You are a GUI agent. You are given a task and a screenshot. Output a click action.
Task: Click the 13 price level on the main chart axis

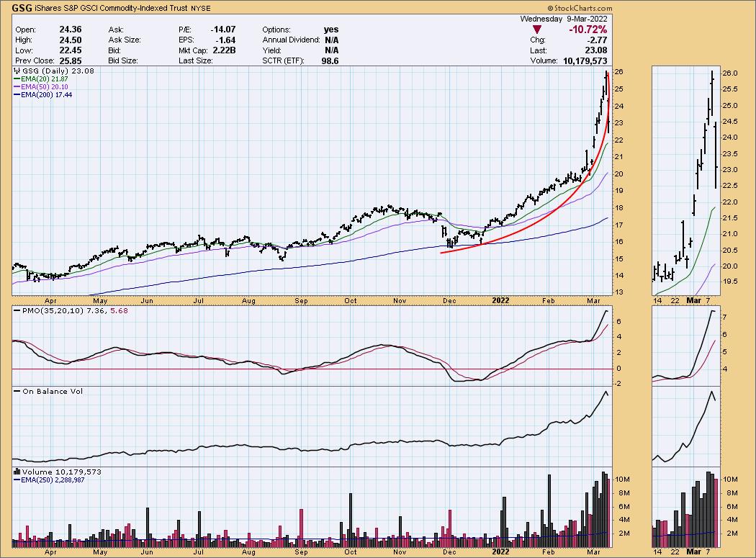coord(619,292)
